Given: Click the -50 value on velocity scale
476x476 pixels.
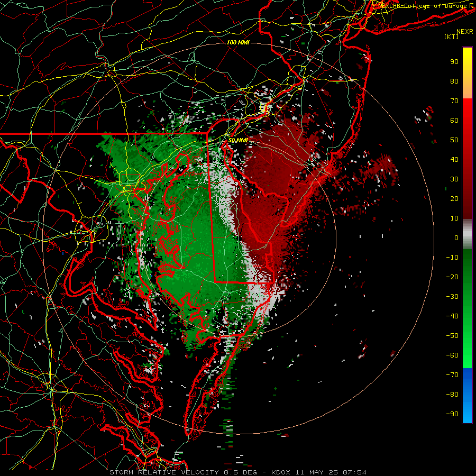Looking at the screenshot, I should 452,336.
